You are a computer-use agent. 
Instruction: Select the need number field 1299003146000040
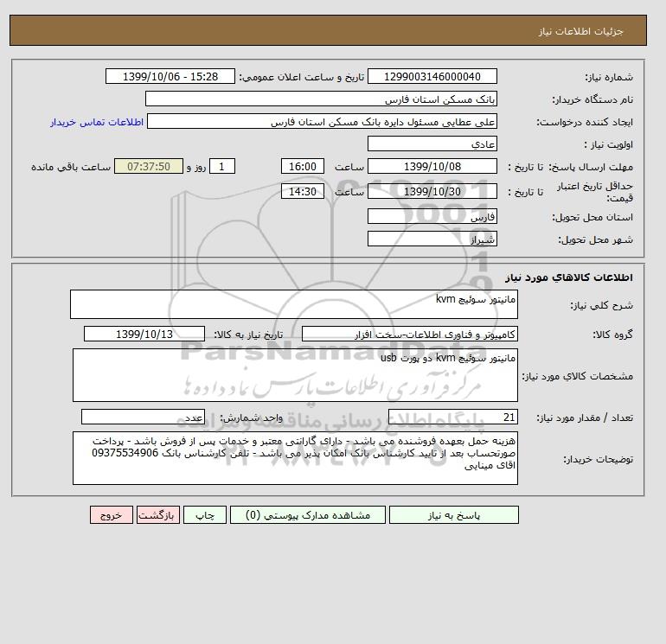[x=432, y=76]
